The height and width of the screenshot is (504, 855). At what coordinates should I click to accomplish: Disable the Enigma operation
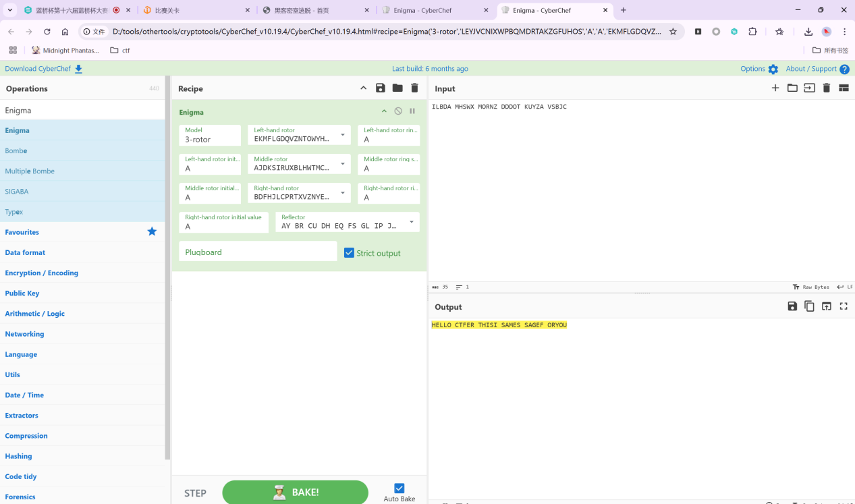[398, 111]
